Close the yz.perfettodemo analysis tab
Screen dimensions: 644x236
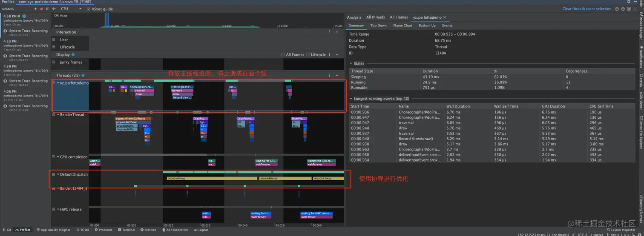445,17
